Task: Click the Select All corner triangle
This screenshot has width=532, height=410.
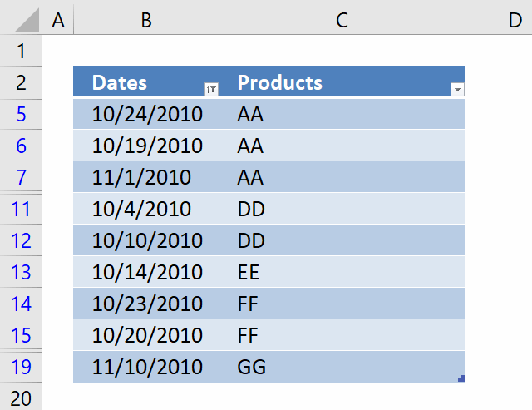Action: (x=27, y=20)
